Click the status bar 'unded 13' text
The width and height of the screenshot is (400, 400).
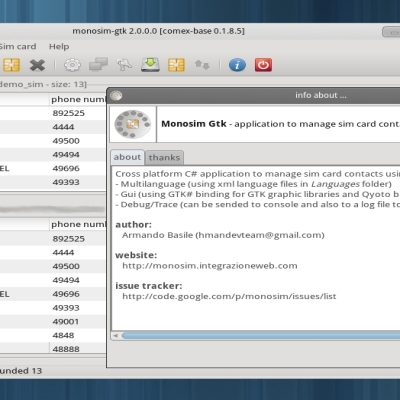(x=21, y=371)
